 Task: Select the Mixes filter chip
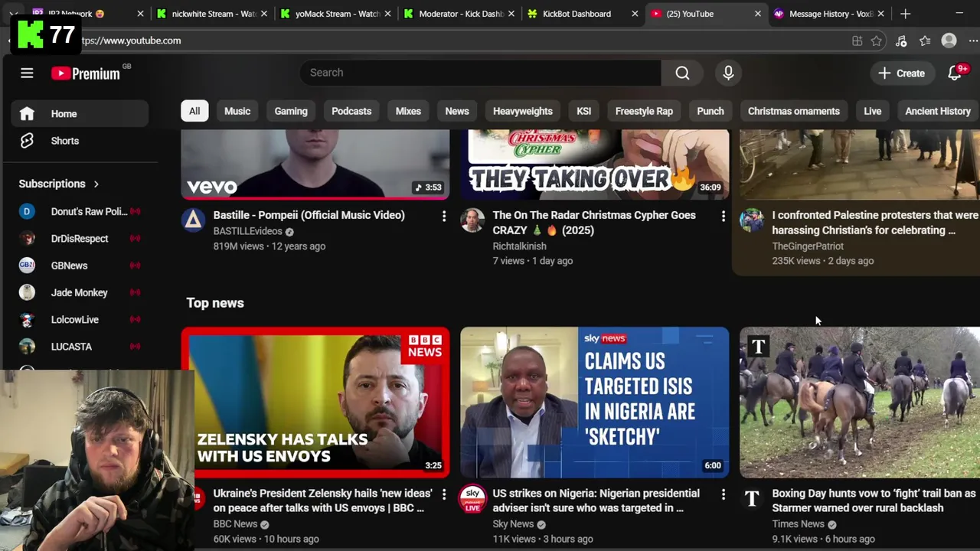(408, 111)
